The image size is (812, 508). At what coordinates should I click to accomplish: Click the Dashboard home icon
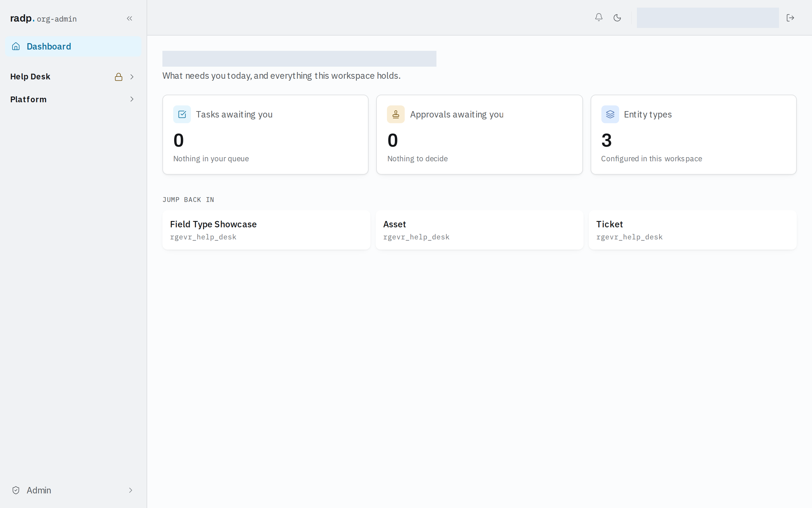click(16, 46)
